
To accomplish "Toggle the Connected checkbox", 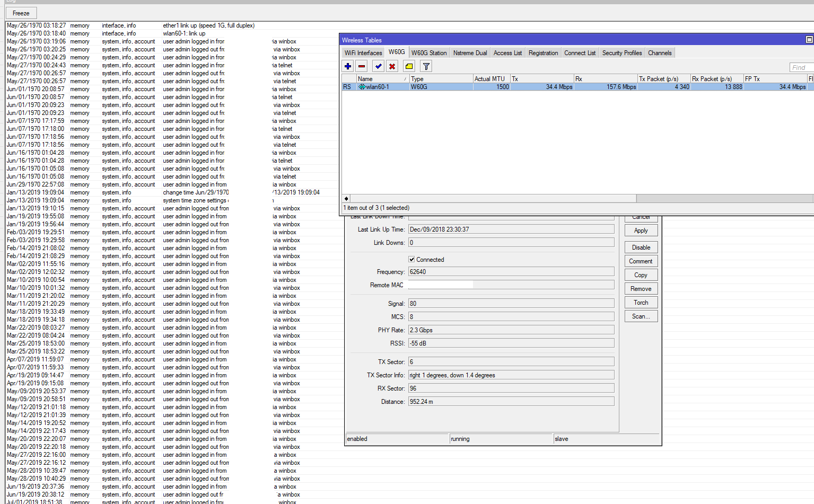I will pos(412,260).
